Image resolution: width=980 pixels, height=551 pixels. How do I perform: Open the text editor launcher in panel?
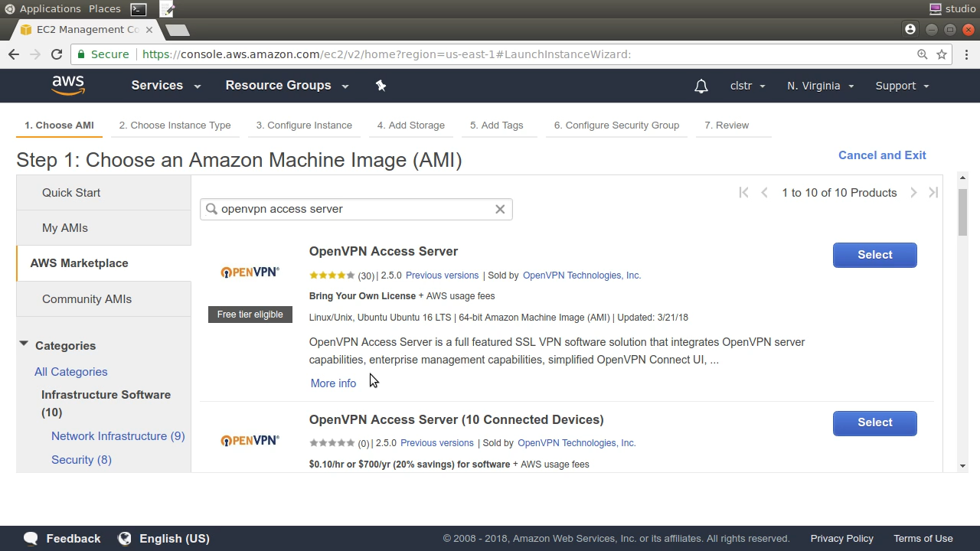[x=167, y=9]
